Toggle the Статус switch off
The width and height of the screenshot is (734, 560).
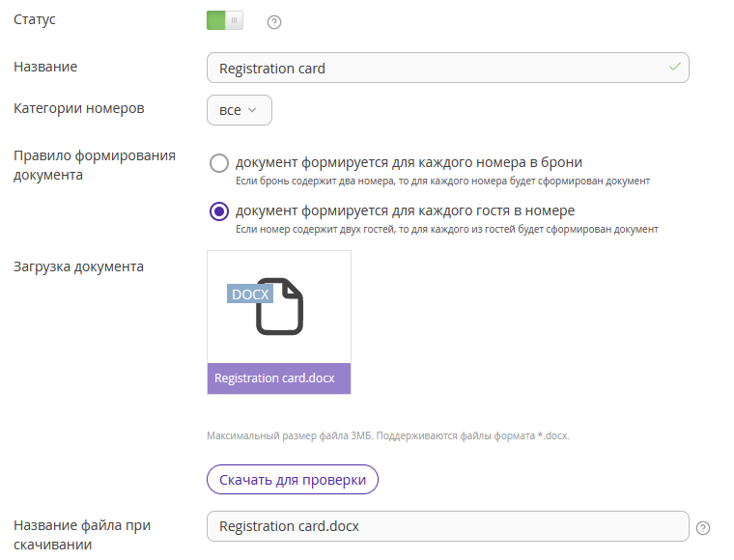225,20
